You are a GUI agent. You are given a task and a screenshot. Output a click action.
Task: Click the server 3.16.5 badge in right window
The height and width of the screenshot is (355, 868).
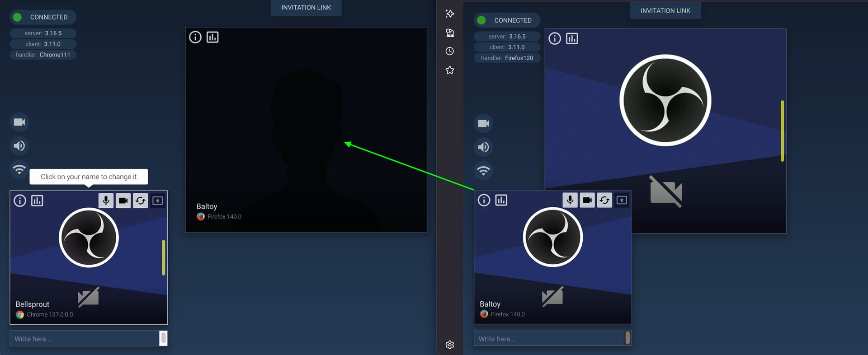pyautogui.click(x=507, y=37)
